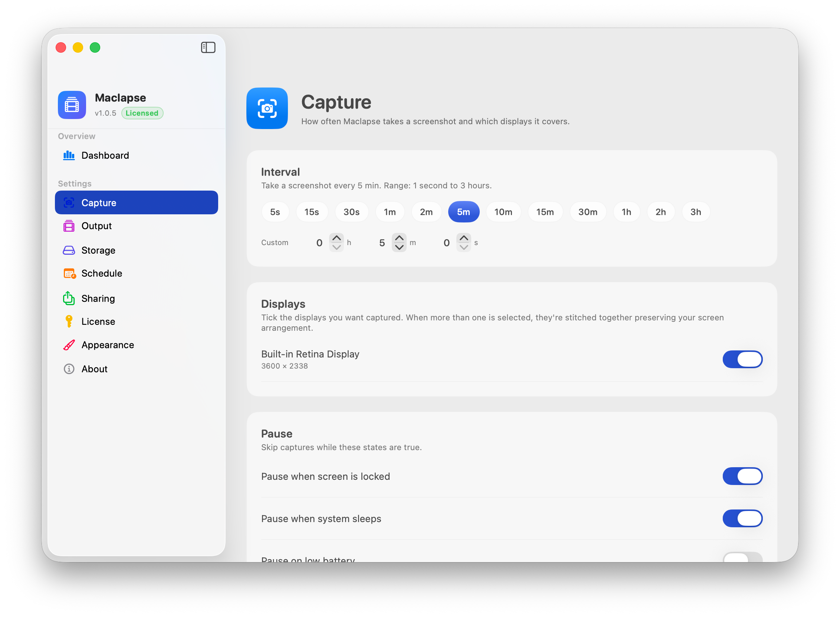The image size is (840, 617).
Task: Increase custom minutes with up arrow
Action: (x=400, y=238)
